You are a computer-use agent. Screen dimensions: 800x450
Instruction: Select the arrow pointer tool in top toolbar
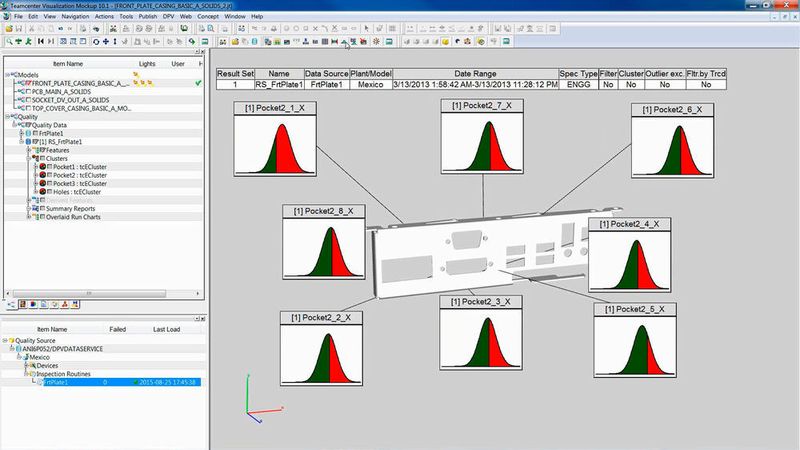(366, 29)
